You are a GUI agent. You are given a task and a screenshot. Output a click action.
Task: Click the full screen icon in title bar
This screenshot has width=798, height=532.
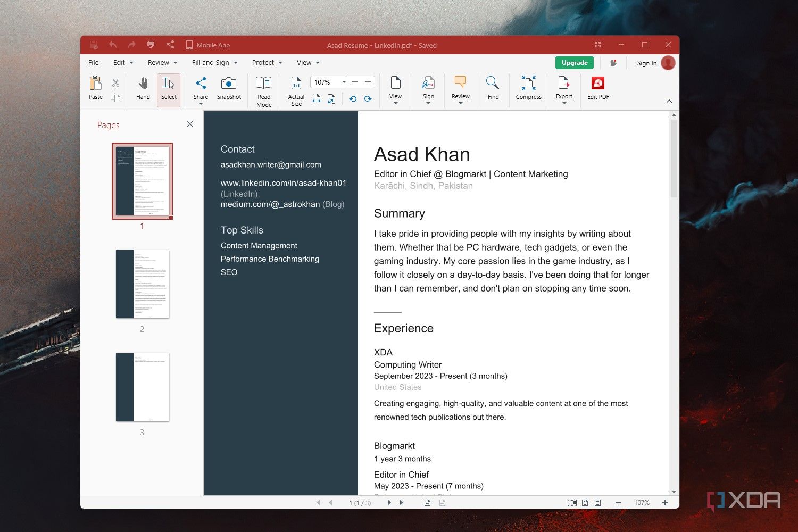point(598,45)
